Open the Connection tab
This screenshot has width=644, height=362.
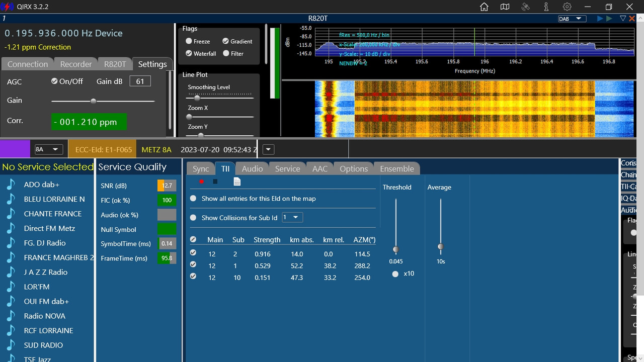28,64
